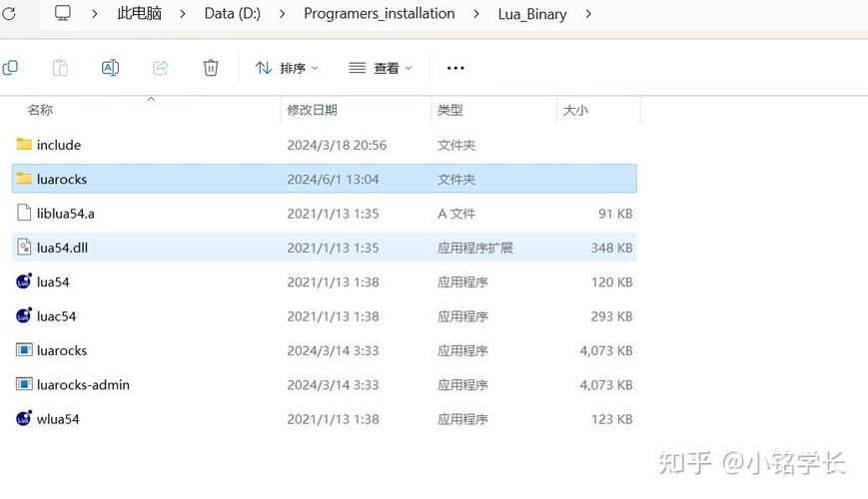
Task: Select the include folder name
Action: (59, 145)
